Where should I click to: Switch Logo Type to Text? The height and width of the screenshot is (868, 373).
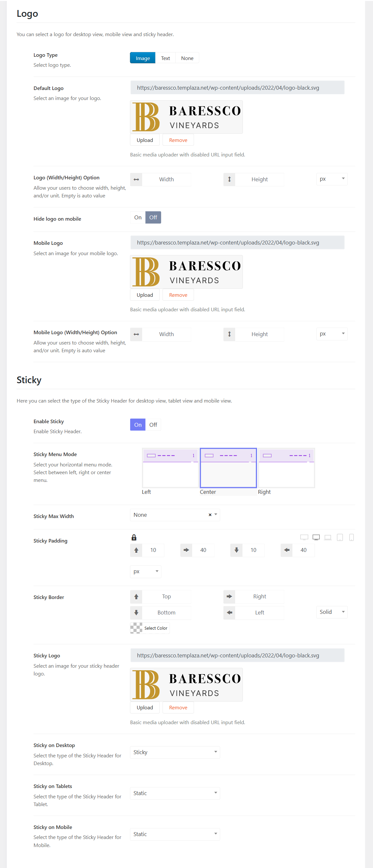[165, 58]
